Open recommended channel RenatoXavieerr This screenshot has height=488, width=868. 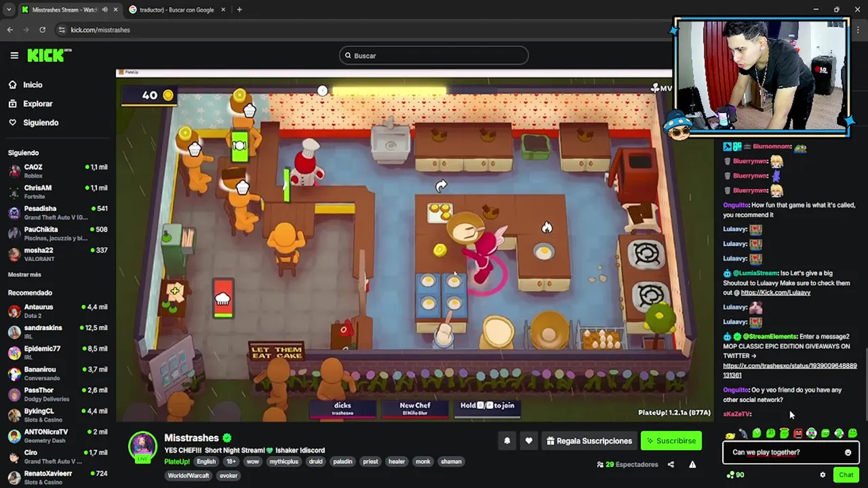58,477
